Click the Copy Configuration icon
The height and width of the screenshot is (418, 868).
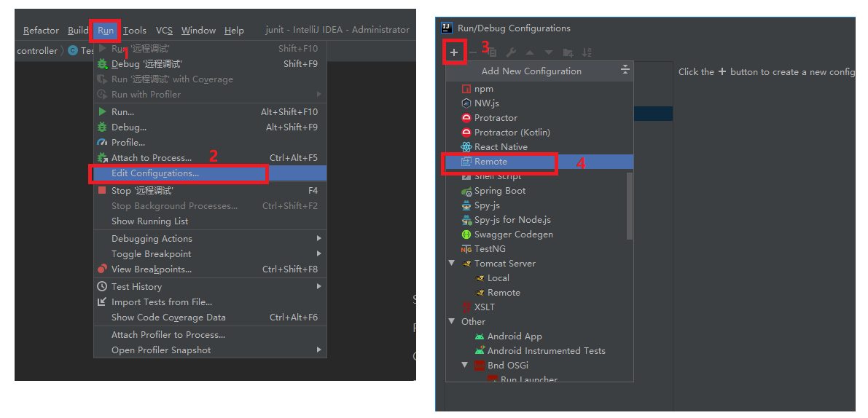[x=492, y=52]
